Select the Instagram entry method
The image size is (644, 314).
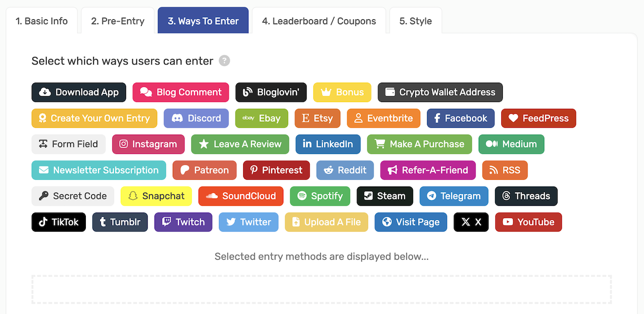tap(148, 144)
